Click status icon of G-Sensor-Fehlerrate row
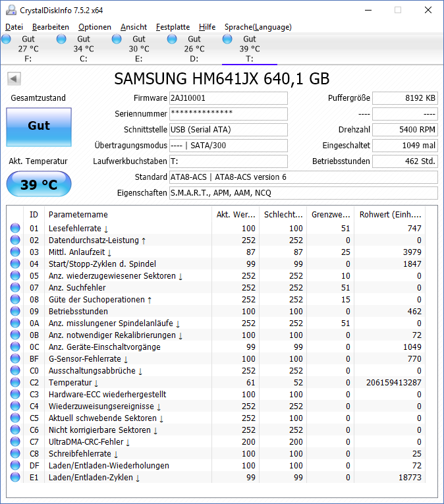The height and width of the screenshot is (504, 444). coord(15,358)
